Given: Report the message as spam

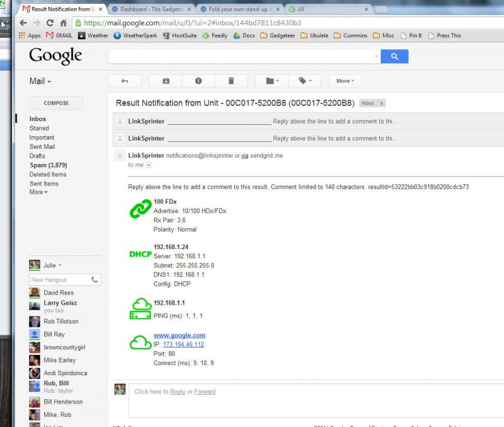Looking at the screenshot, I should 198,81.
